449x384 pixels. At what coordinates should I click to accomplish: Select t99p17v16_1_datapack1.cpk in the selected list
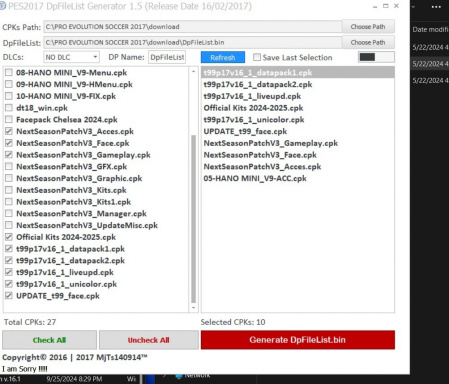click(298, 72)
